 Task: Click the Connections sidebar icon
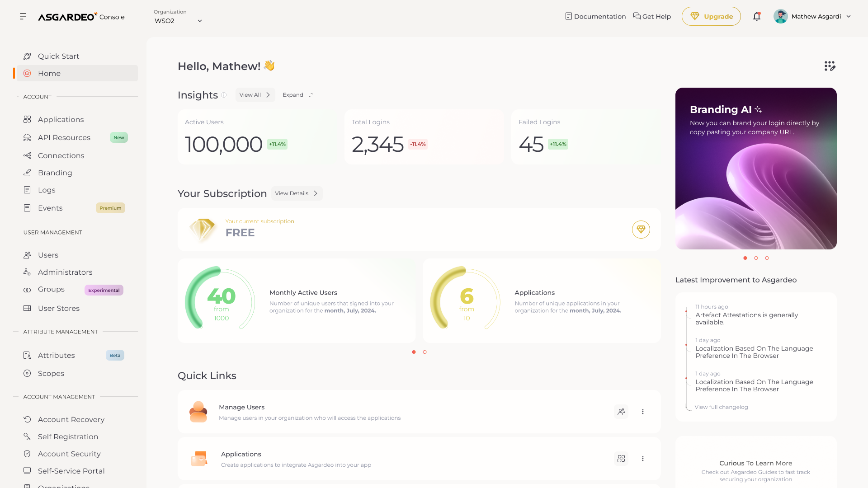[x=27, y=156]
